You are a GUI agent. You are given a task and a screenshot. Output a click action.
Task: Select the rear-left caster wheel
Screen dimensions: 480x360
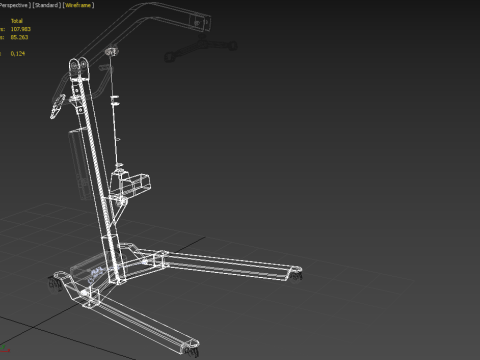point(55,284)
